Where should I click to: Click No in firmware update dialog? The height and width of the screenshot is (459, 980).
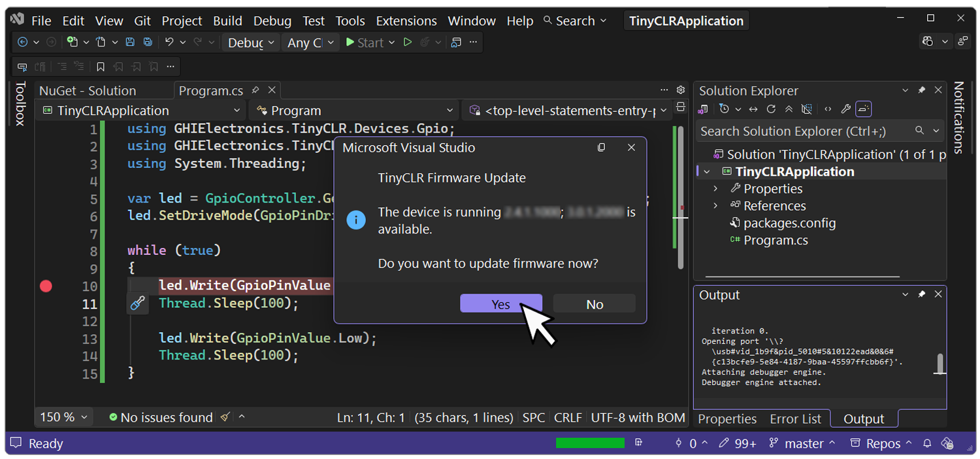click(595, 304)
